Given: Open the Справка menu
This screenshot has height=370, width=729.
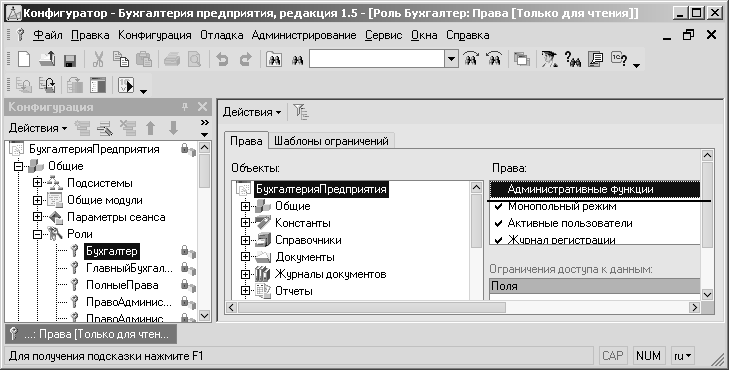Looking at the screenshot, I should pos(468,35).
